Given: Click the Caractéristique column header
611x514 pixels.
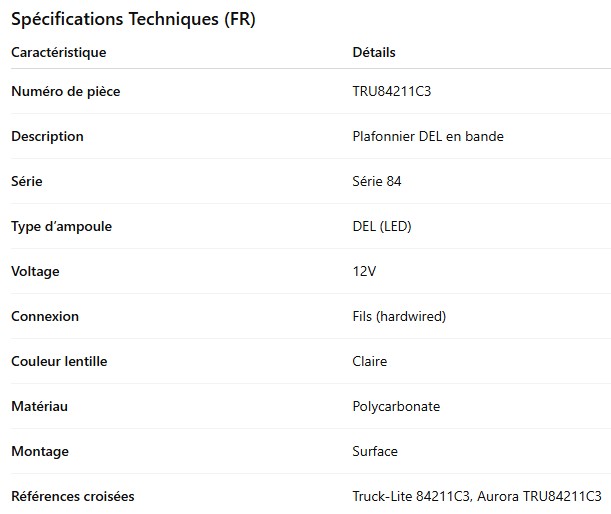Looking at the screenshot, I should (x=58, y=52).
